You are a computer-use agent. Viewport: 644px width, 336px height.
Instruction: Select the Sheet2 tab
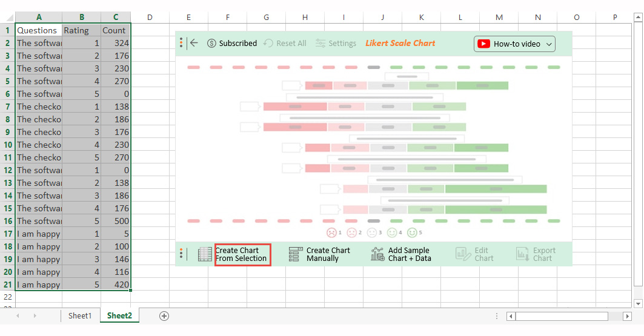119,315
